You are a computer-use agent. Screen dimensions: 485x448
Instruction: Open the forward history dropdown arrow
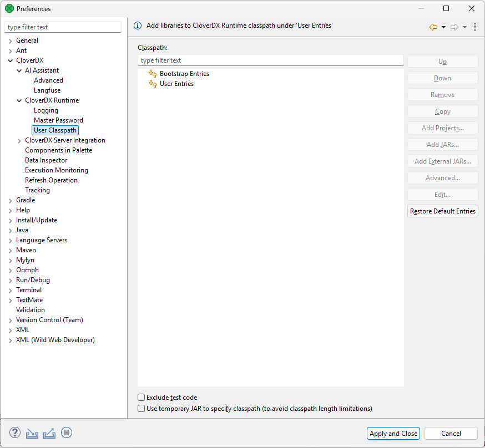coord(464,27)
